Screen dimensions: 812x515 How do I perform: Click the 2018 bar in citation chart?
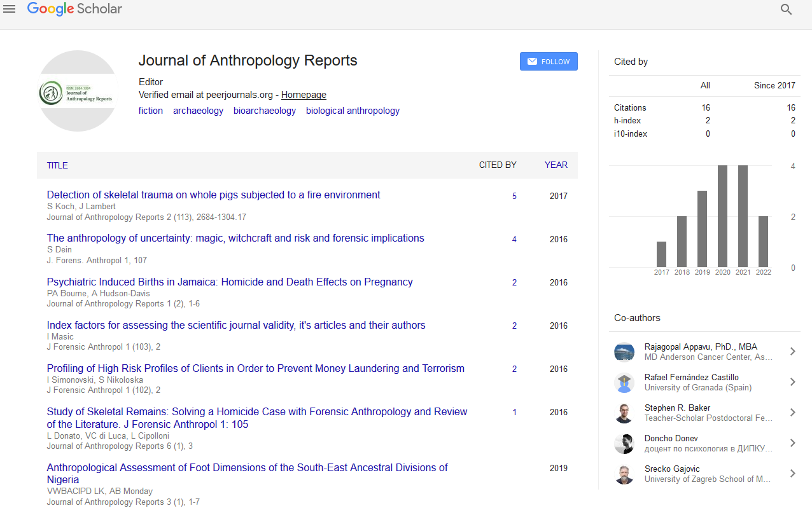682,242
